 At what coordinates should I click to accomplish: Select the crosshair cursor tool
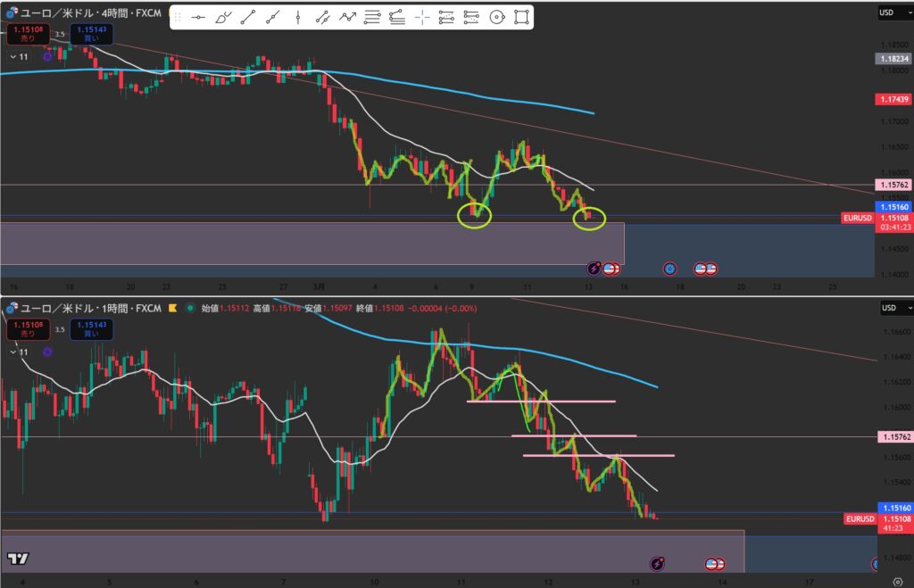[422, 17]
